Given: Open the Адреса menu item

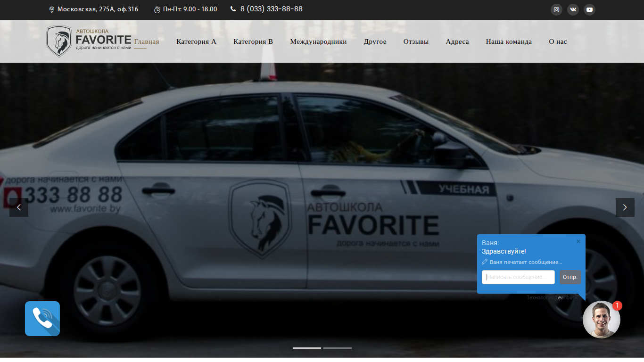Looking at the screenshot, I should pos(457,41).
